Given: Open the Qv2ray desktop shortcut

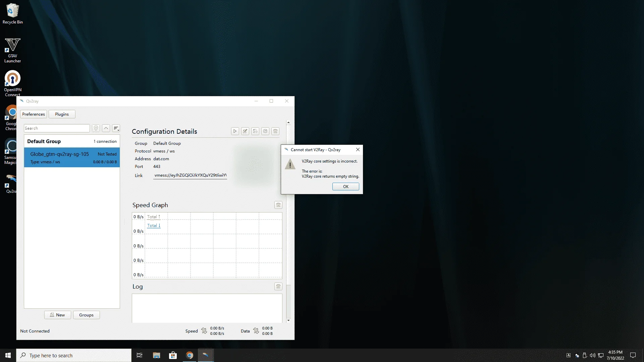Looking at the screenshot, I should tap(11, 183).
